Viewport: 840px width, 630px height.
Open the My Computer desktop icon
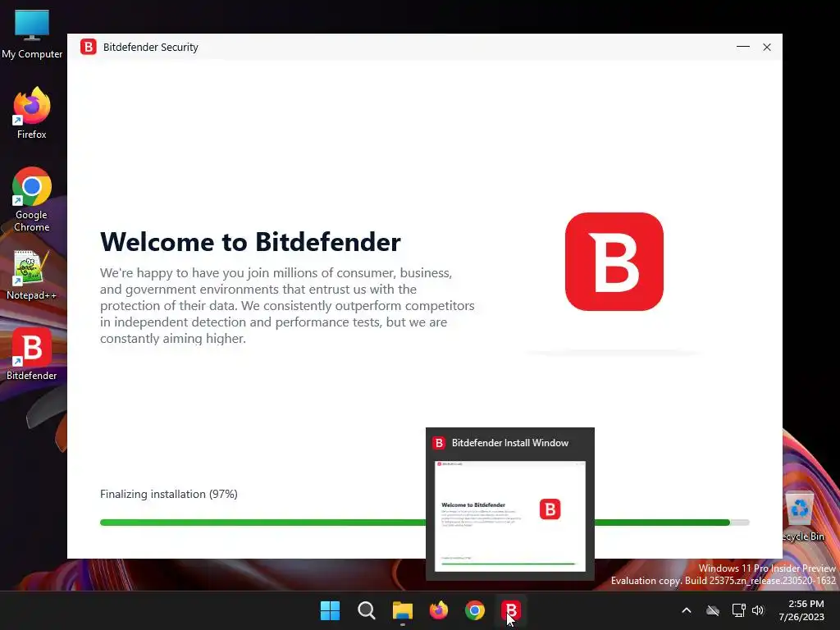32,34
